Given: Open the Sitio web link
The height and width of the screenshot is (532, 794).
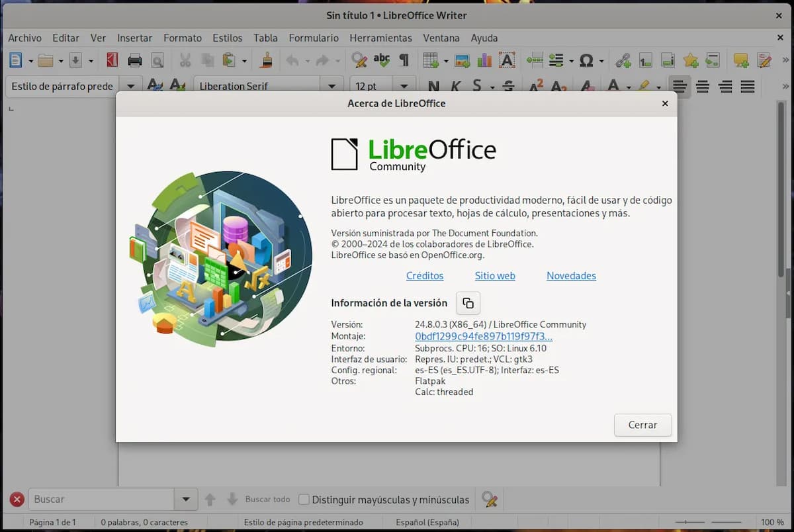Looking at the screenshot, I should 495,276.
